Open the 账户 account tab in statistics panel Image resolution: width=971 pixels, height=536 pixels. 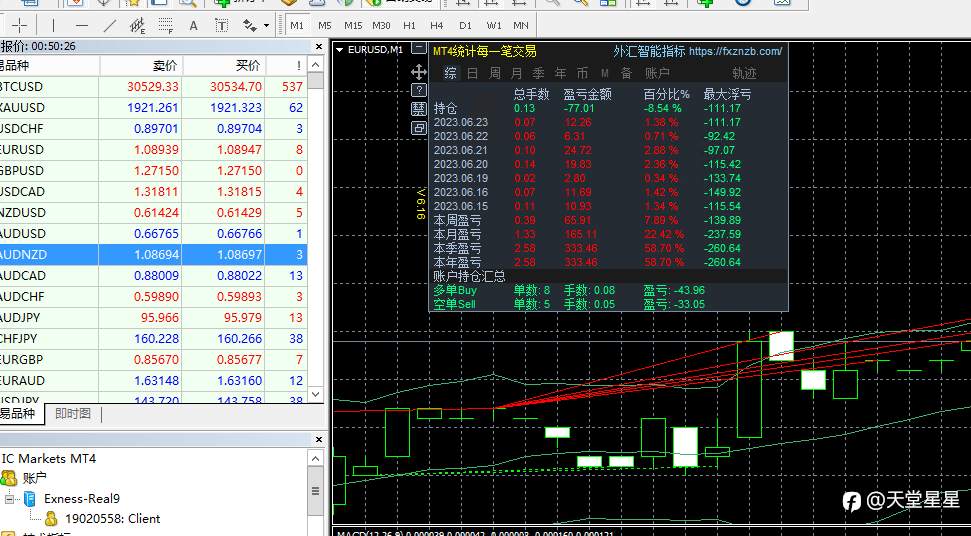tap(657, 73)
